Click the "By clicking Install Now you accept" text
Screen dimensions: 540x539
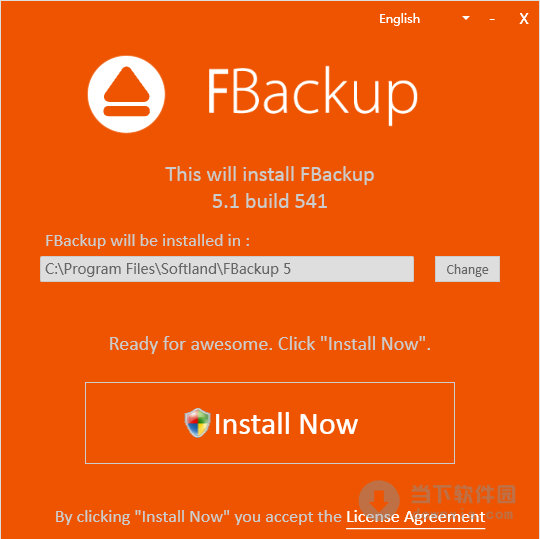198,517
